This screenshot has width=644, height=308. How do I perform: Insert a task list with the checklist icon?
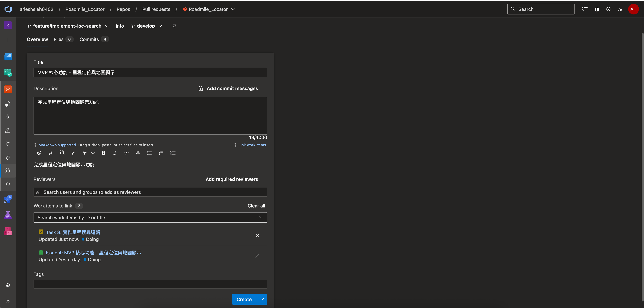tap(173, 153)
